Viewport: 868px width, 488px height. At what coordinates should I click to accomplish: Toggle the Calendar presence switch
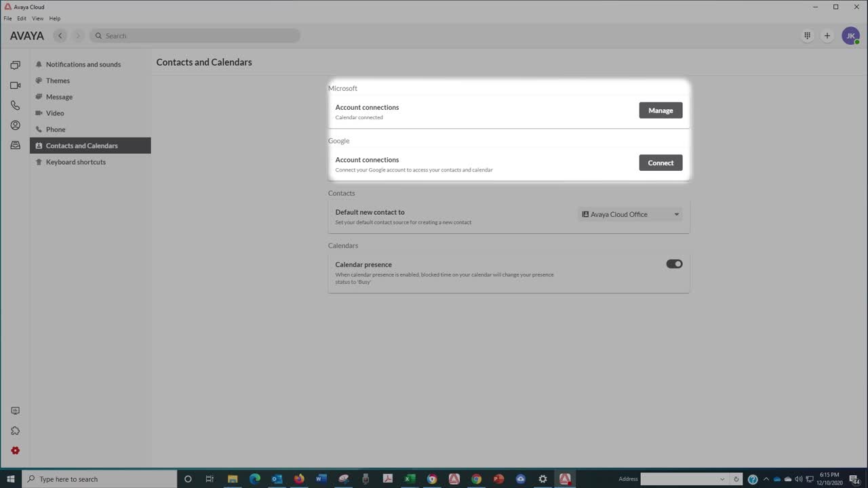674,264
